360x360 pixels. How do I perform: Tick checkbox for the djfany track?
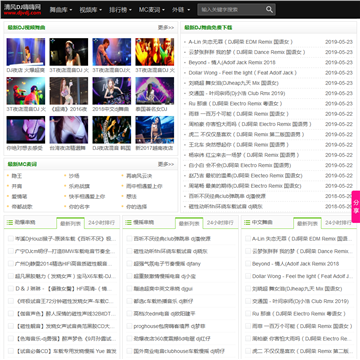point(129,264)
